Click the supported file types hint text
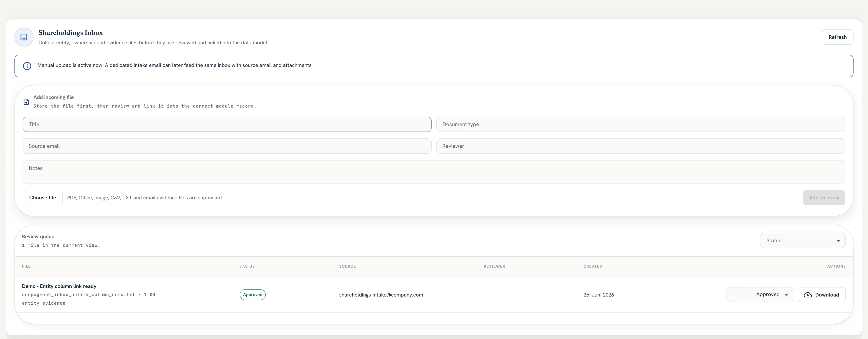Screen dimensions: 868x339 coord(145,198)
